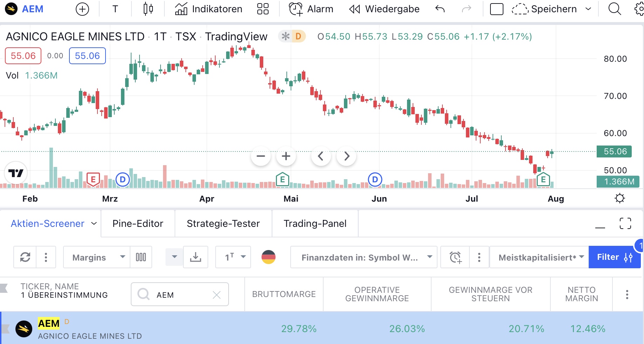Zoom in the chart with plus button
Image resolution: width=644 pixels, height=344 pixels.
coord(286,156)
